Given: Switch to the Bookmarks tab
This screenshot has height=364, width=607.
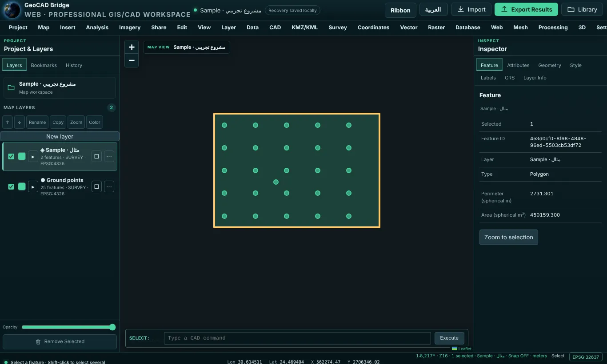Looking at the screenshot, I should point(44,65).
